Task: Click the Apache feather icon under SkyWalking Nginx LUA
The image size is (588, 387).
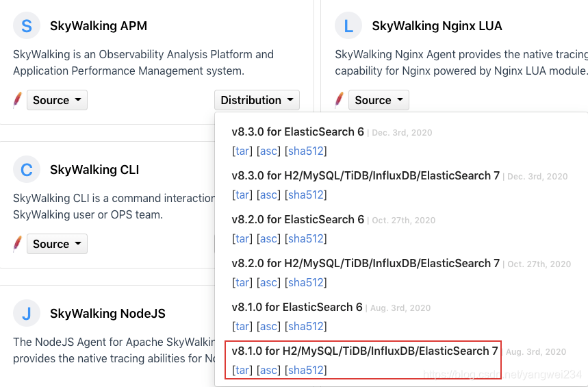Action: tap(339, 100)
